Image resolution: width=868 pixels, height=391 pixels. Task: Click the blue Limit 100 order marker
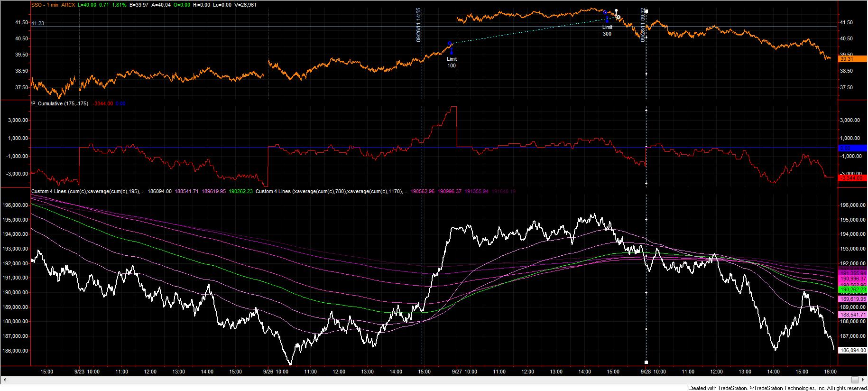pyautogui.click(x=450, y=44)
